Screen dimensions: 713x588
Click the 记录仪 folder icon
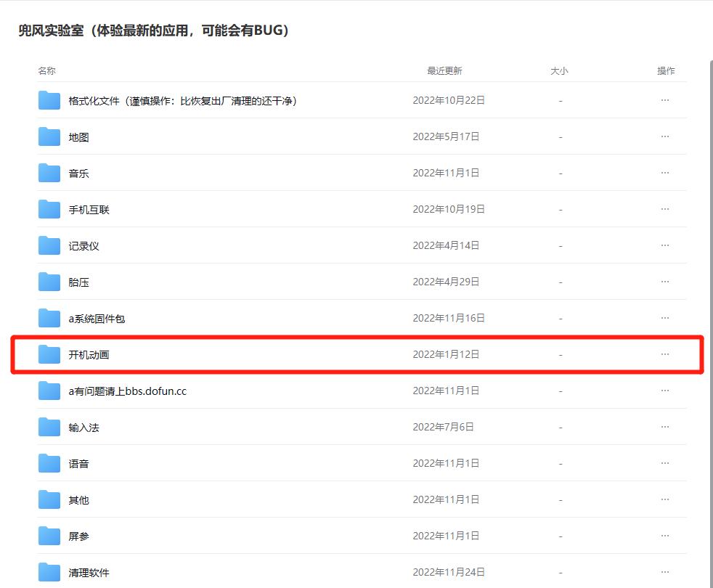(x=48, y=245)
